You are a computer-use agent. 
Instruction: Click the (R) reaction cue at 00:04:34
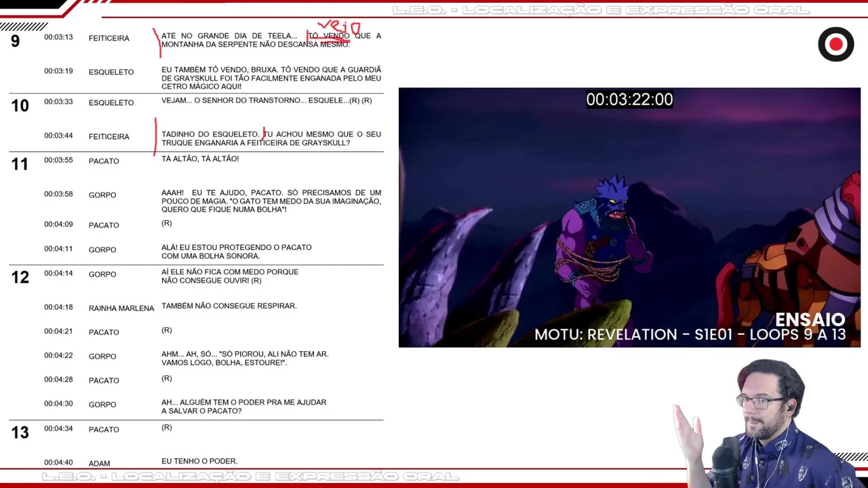point(167,427)
